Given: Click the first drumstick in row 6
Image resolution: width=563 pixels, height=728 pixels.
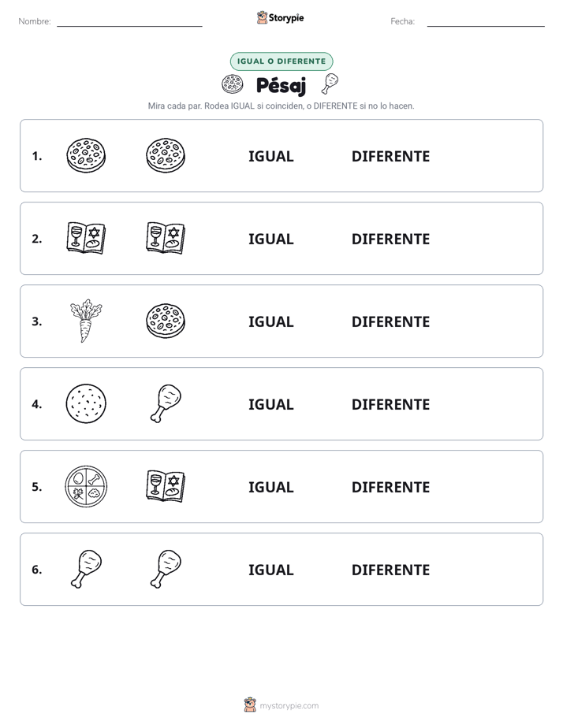Looking at the screenshot, I should (86, 569).
